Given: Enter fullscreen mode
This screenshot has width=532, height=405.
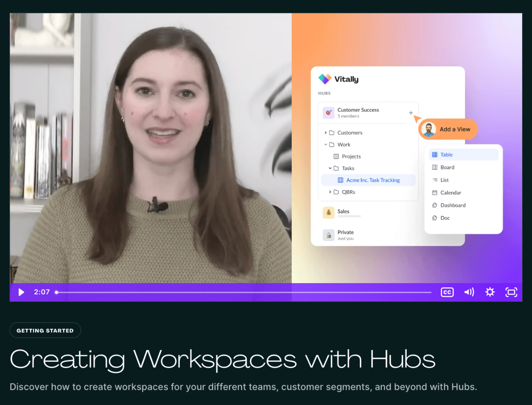Looking at the screenshot, I should tap(511, 292).
